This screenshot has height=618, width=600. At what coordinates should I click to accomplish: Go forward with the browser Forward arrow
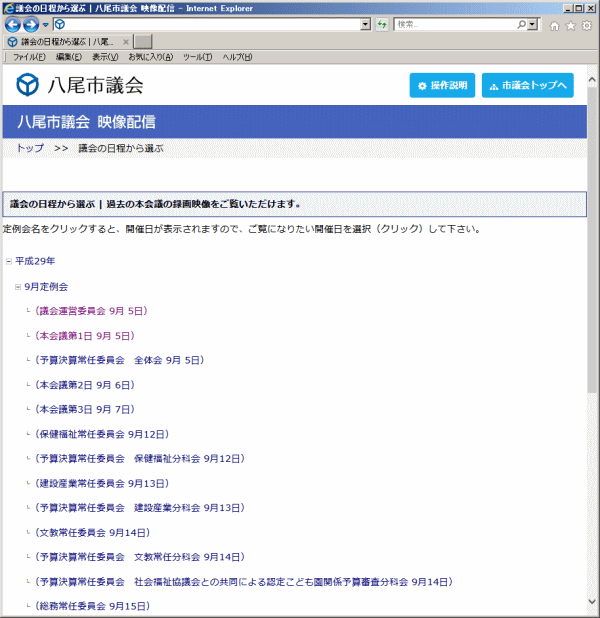[x=31, y=25]
